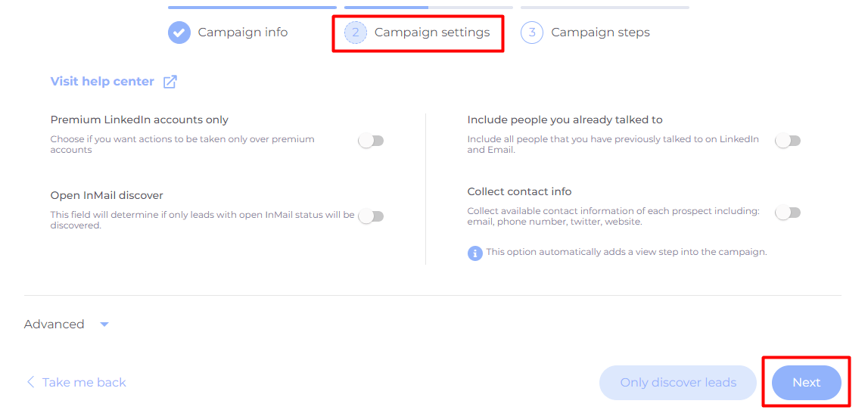Go to the Campaign info step

point(243,33)
